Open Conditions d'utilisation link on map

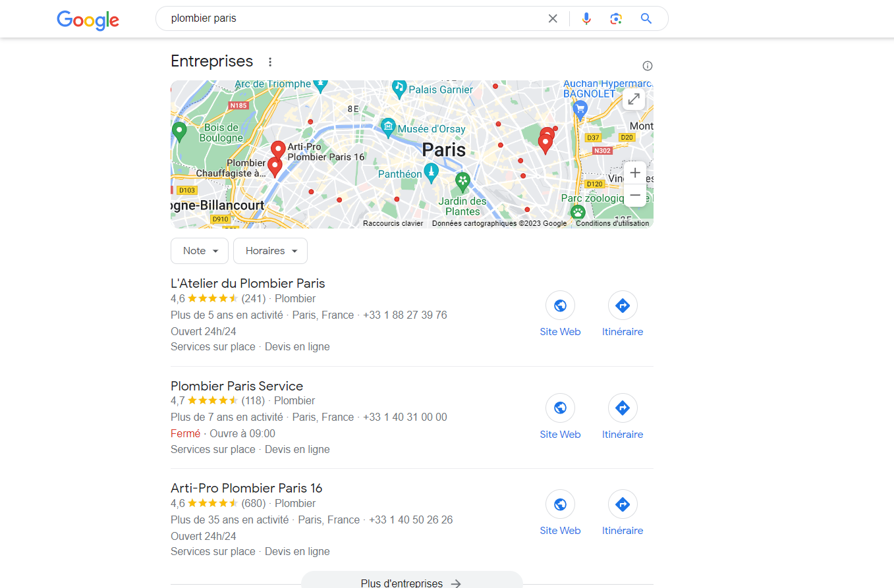(x=613, y=223)
